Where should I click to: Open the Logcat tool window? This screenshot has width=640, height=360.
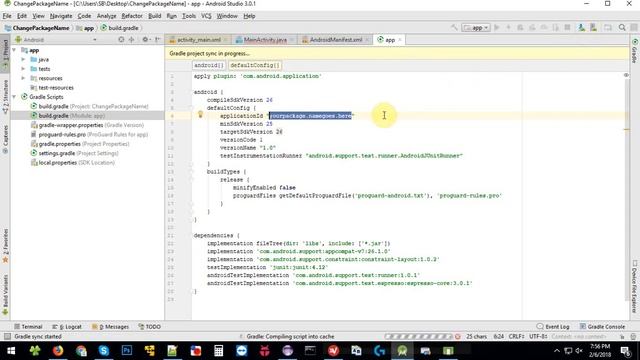[67, 327]
